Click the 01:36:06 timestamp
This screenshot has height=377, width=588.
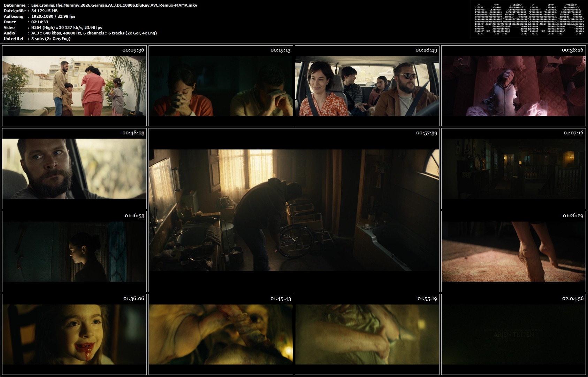coord(134,299)
